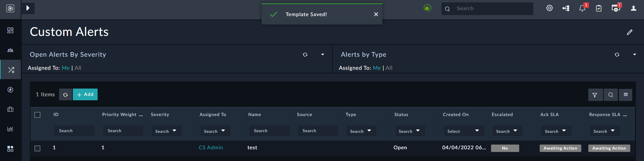The image size is (644, 161).
Task: Click the Add button
Action: (85, 95)
